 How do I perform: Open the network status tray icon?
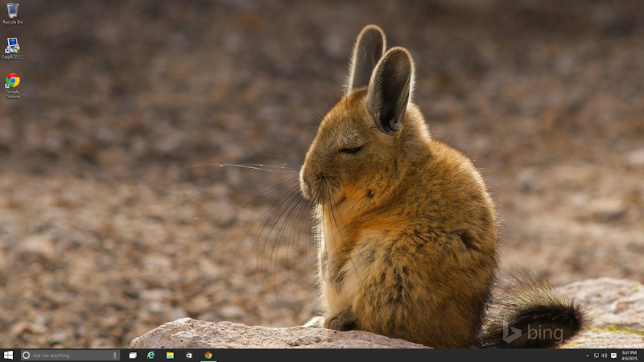(x=596, y=355)
